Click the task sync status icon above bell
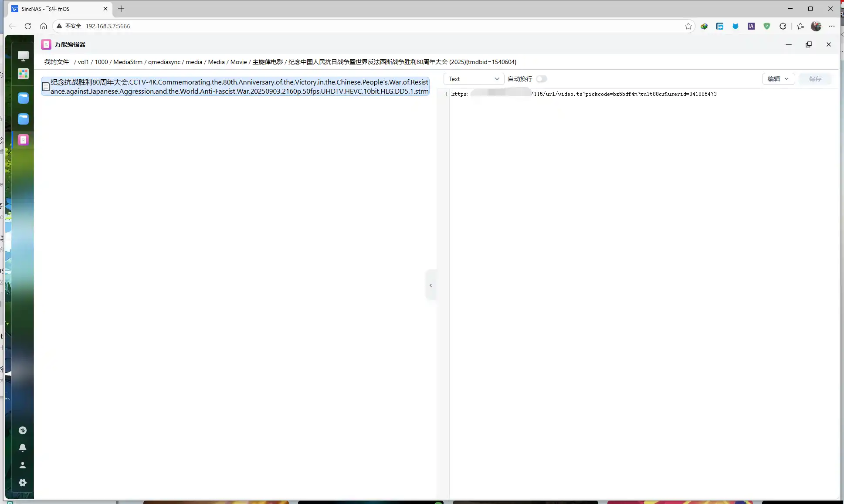Viewport: 844px width, 504px height. point(23,430)
